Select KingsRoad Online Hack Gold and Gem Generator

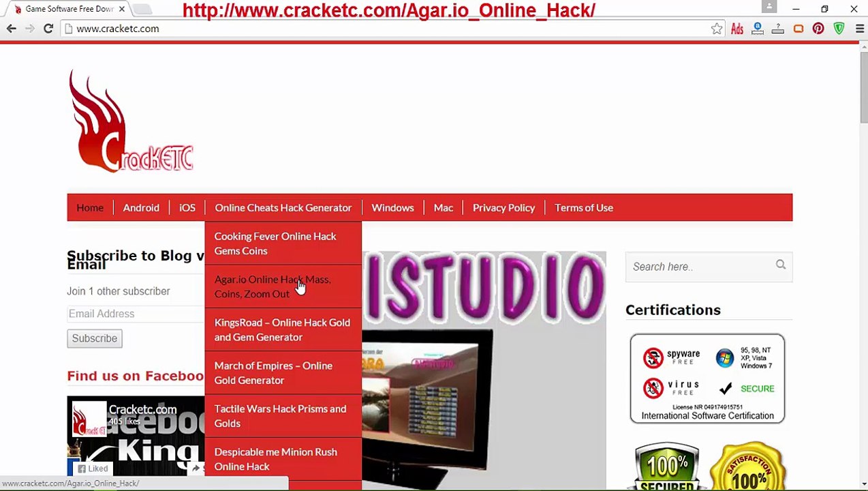coord(283,329)
